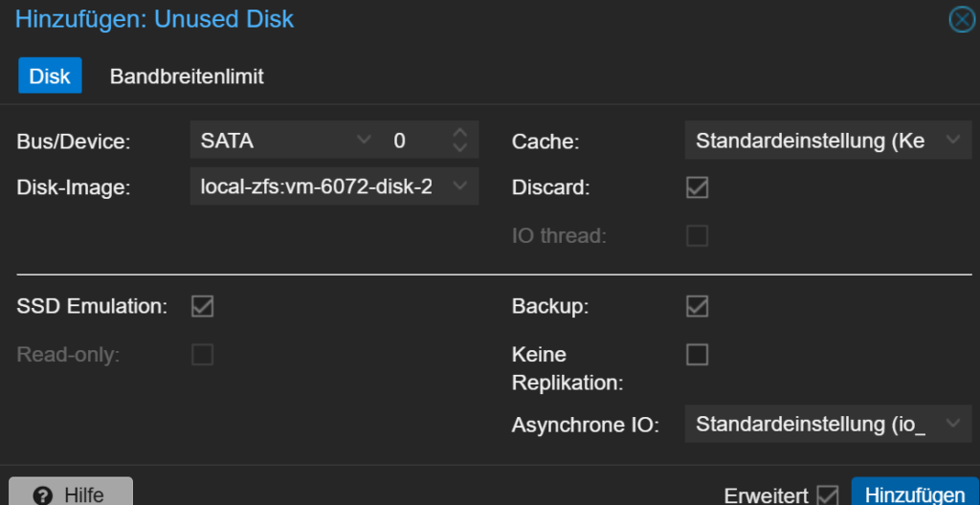
Task: Click the Hinzufügen button
Action: 915,493
